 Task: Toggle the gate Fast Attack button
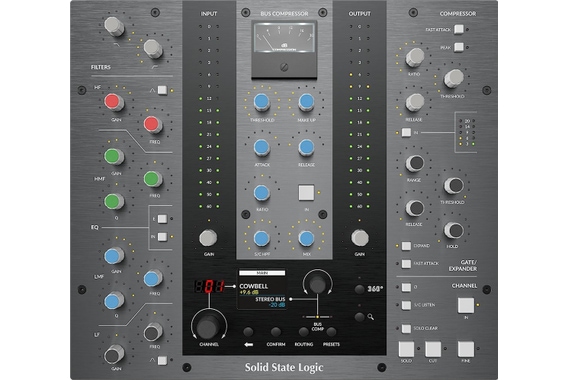click(x=406, y=264)
